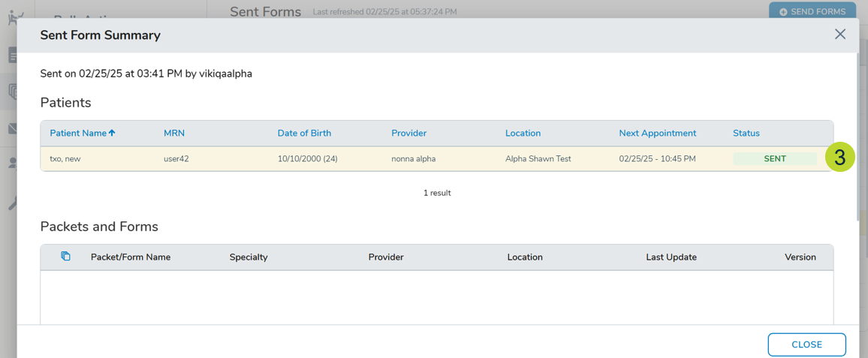
Task: Sort patients by MRN column
Action: 174,134
